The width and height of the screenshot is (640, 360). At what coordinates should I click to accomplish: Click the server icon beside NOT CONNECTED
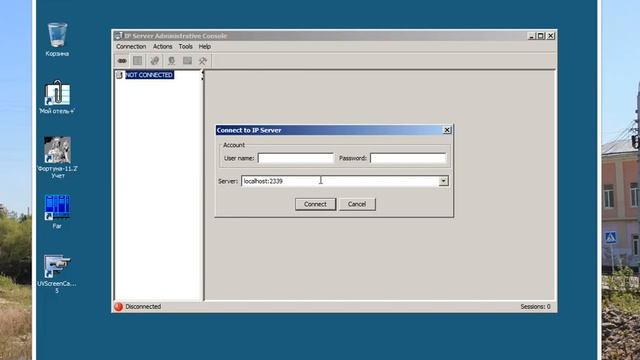pos(119,75)
